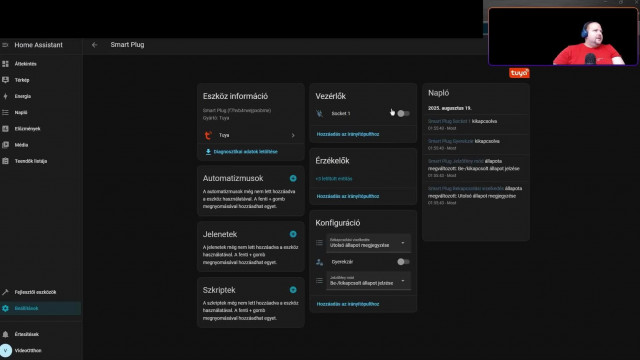Click the 'Eszköz információ' card heading
The width and height of the screenshot is (640, 360).
tap(235, 96)
